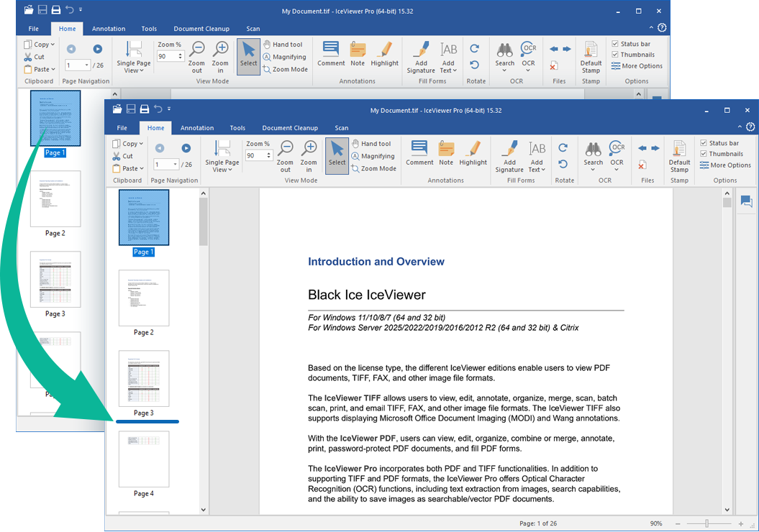Click the Undo icon in front window title bar
The width and height of the screenshot is (759, 532).
click(x=158, y=109)
